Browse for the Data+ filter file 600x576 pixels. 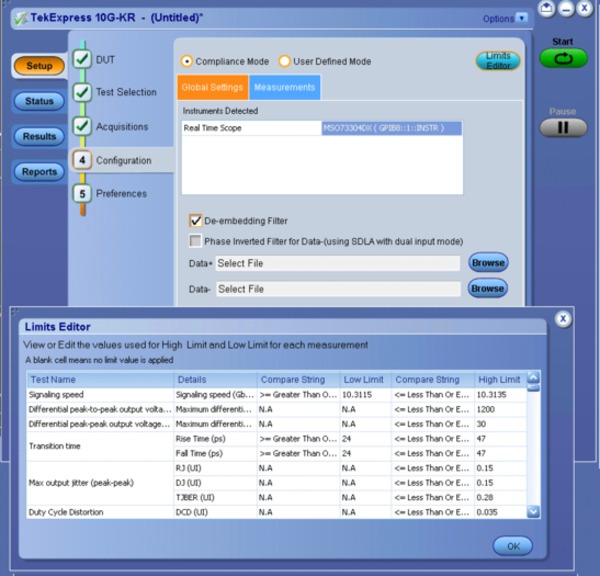(x=487, y=263)
